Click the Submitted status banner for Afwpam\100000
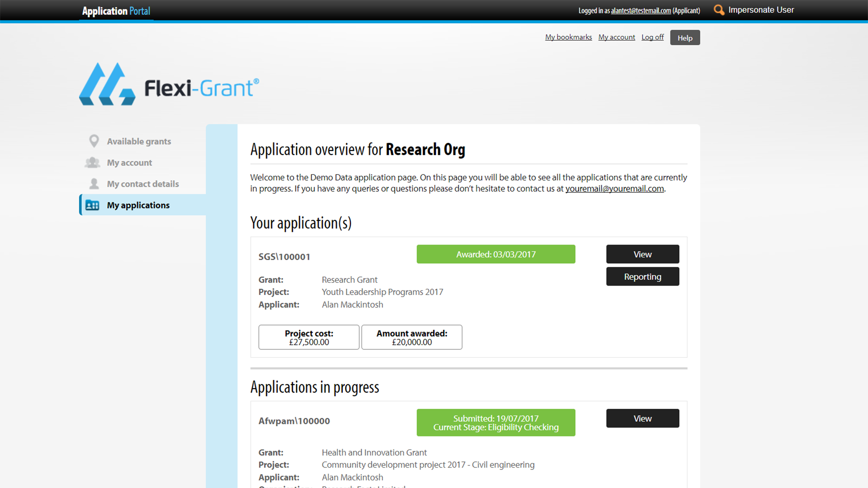This screenshot has height=488, width=868. coord(495,422)
